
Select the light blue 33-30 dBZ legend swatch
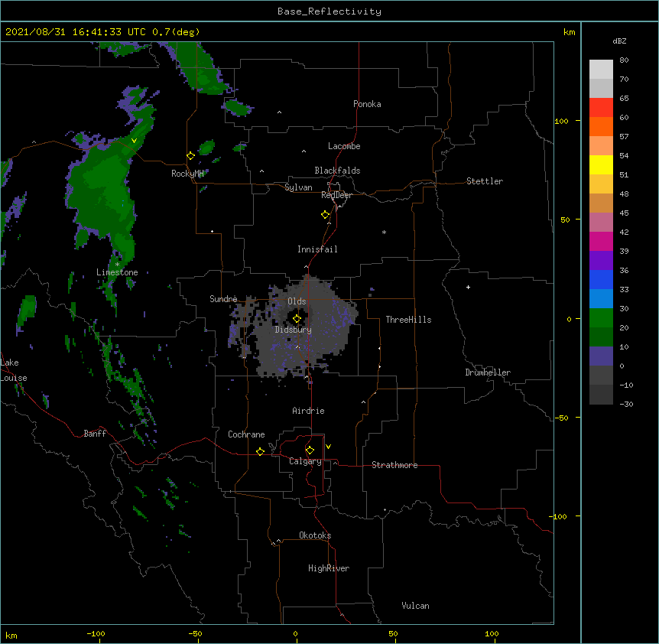coord(601,299)
